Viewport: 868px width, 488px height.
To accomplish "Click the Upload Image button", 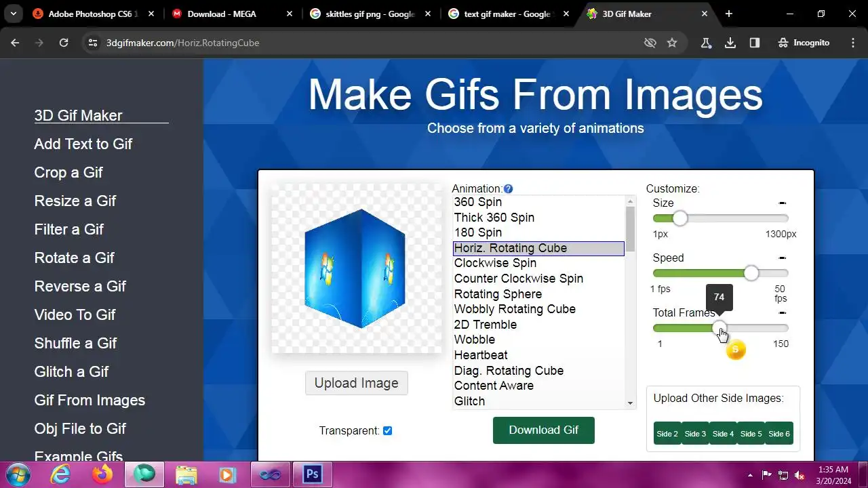I will click(x=357, y=383).
